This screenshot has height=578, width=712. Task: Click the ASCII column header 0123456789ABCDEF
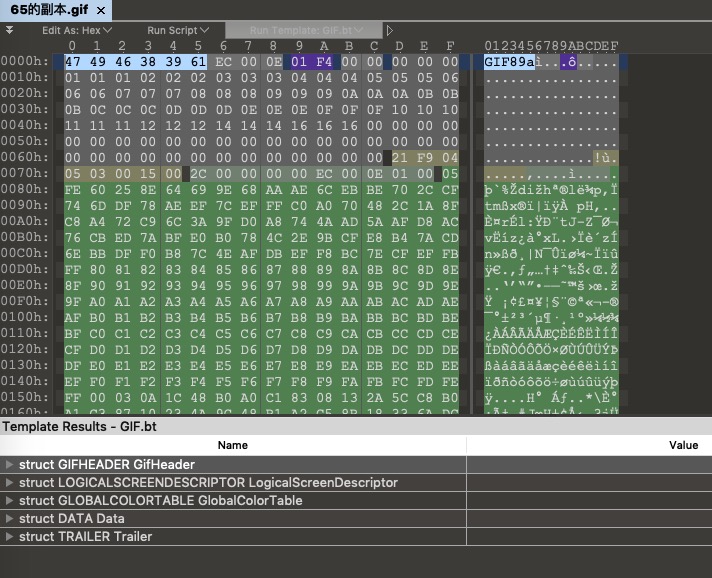click(x=551, y=46)
